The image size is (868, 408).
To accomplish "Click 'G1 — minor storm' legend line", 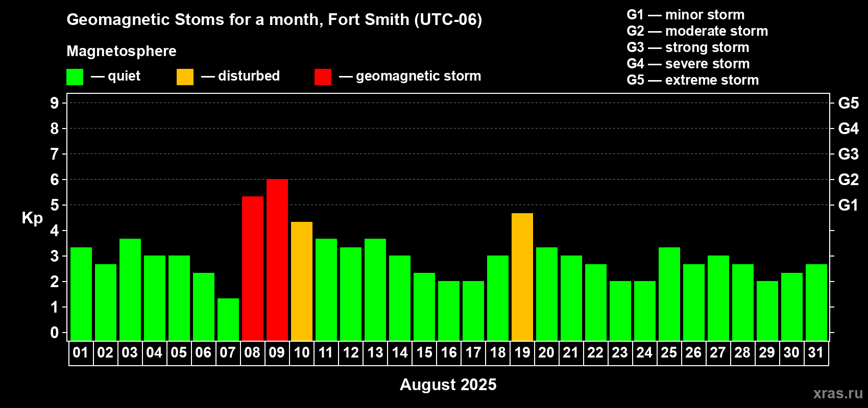I will pos(686,15).
